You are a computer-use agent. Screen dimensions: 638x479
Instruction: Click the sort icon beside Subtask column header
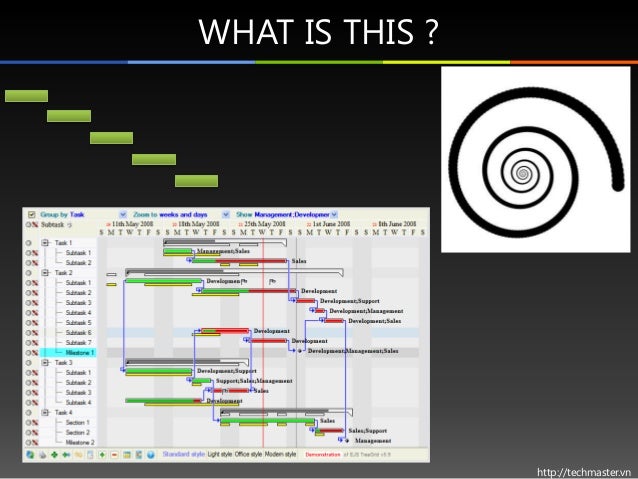(x=69, y=225)
